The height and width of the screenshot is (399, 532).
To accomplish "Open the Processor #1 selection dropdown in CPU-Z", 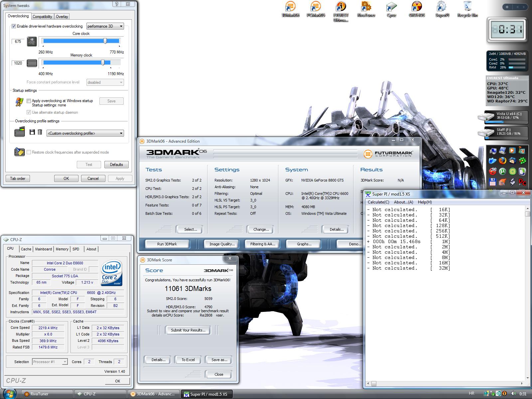I will coord(50,362).
